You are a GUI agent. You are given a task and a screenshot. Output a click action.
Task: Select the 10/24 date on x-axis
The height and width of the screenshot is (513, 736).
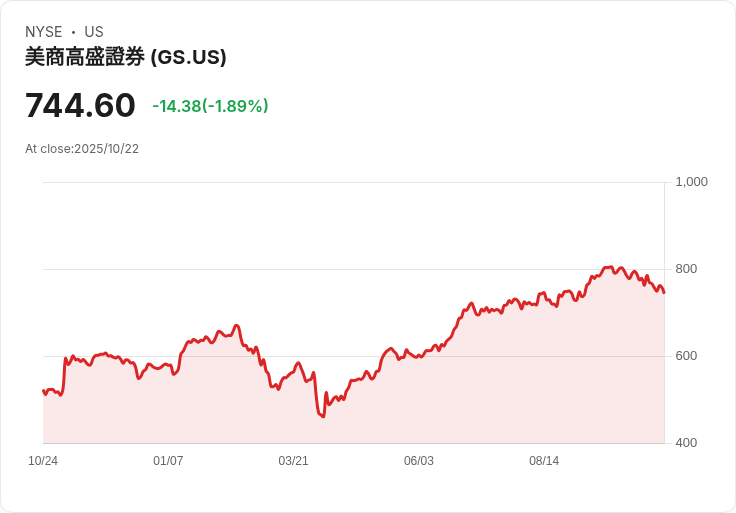(x=43, y=461)
